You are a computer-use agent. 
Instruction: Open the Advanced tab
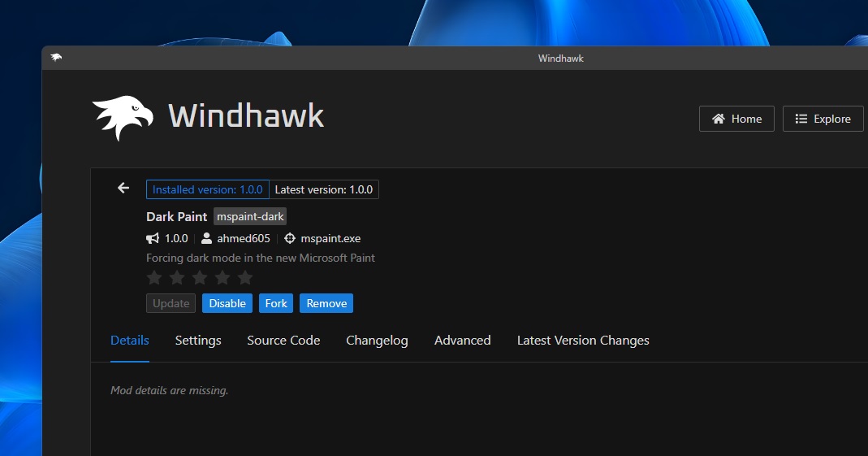click(462, 341)
